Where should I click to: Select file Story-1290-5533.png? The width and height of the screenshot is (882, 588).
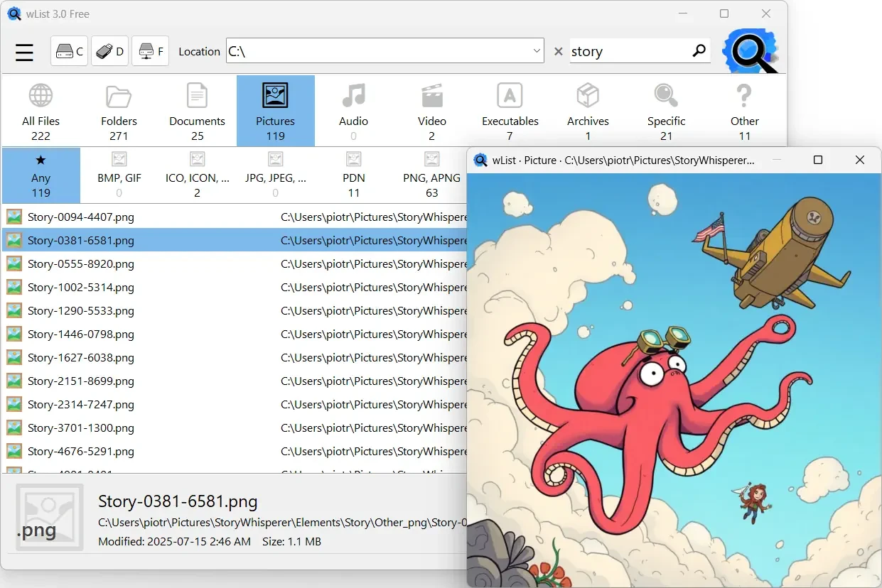(235, 310)
